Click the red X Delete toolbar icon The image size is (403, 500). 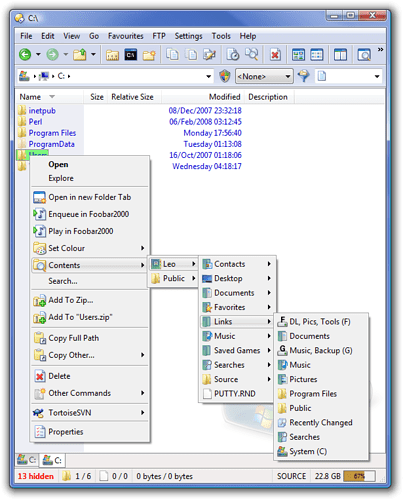tap(275, 54)
